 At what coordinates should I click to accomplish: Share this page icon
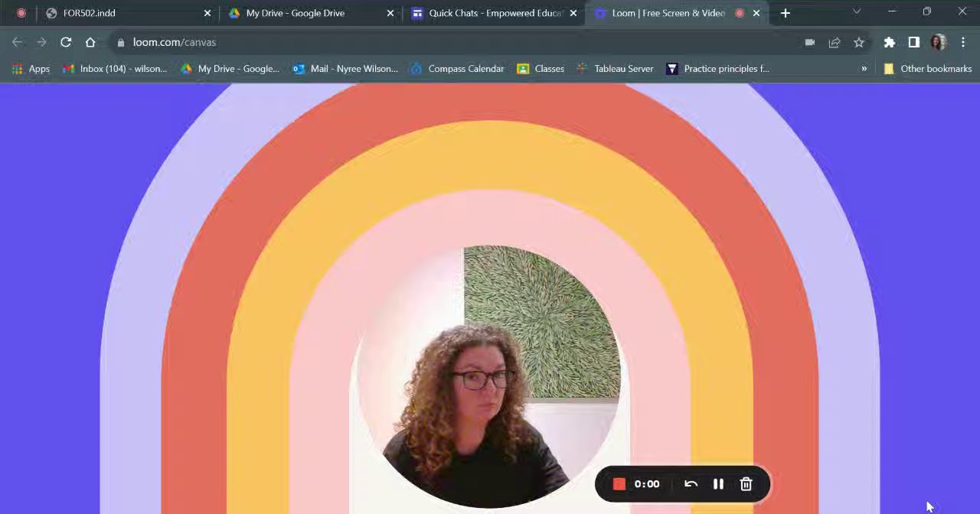pyautogui.click(x=835, y=43)
